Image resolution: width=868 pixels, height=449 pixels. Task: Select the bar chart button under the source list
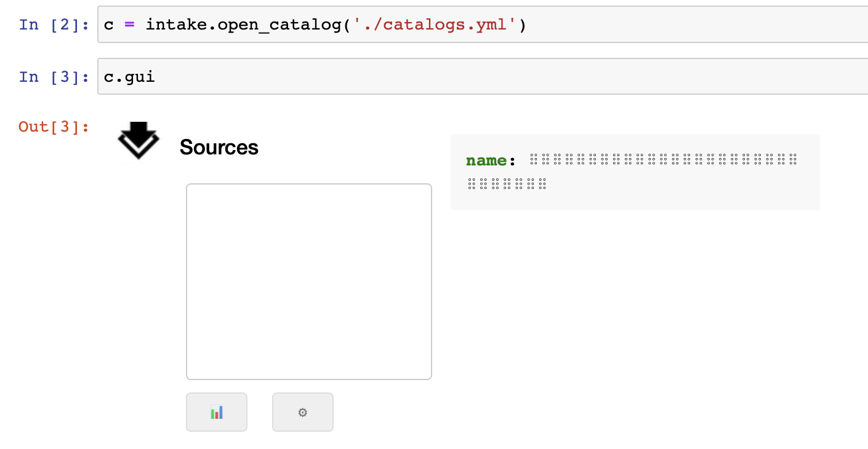pos(216,412)
